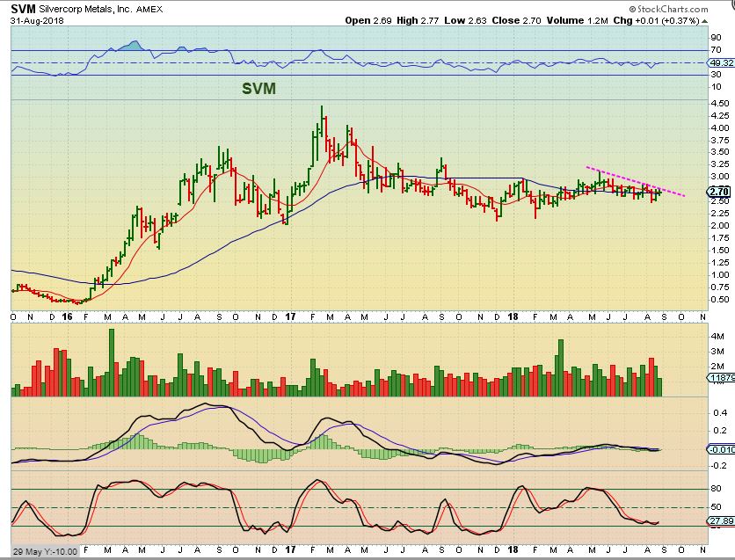Click the RSI 10 axis label
Viewport: 735px width, 560px height.
(x=716, y=87)
